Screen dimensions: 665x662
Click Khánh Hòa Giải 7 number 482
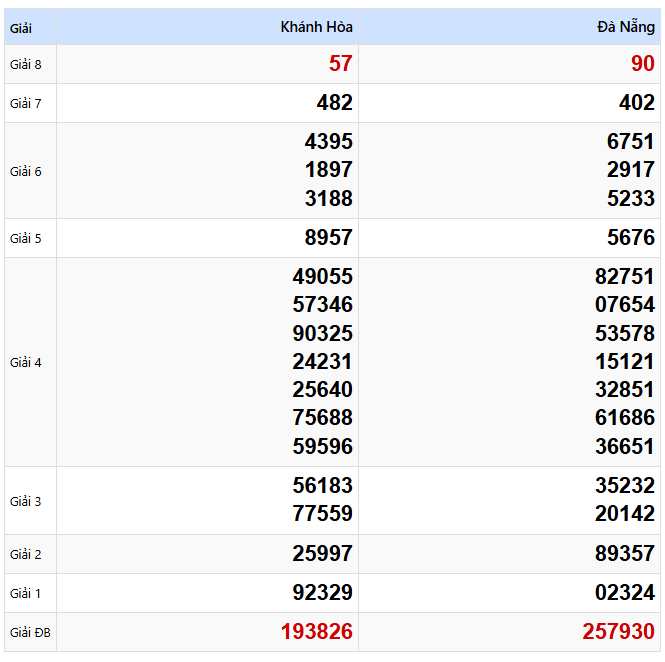pyautogui.click(x=335, y=103)
